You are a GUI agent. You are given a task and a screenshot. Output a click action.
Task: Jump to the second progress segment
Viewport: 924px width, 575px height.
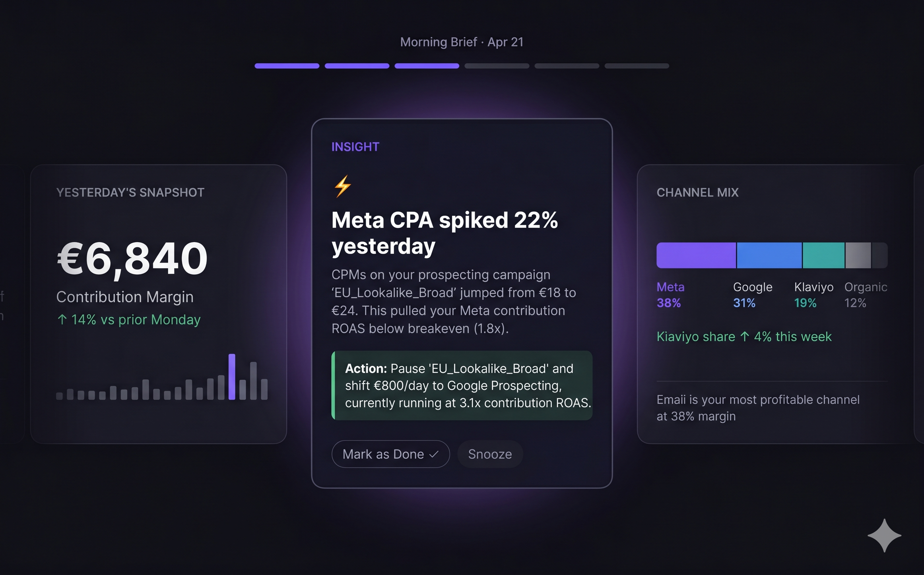[357, 66]
